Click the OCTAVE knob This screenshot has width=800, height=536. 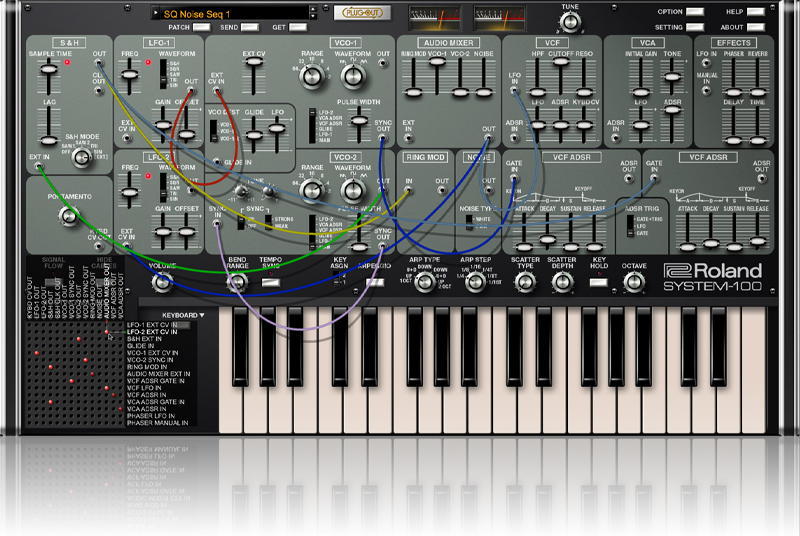pyautogui.click(x=634, y=282)
